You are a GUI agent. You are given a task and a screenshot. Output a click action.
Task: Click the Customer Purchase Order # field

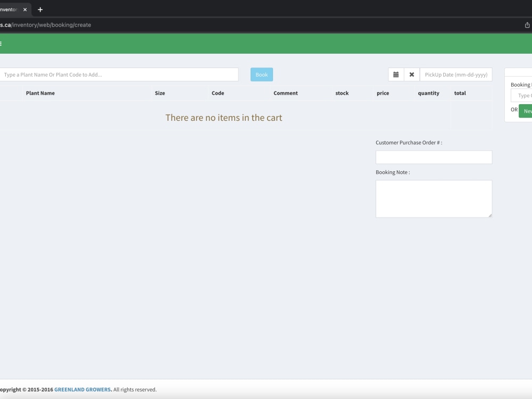(434, 157)
